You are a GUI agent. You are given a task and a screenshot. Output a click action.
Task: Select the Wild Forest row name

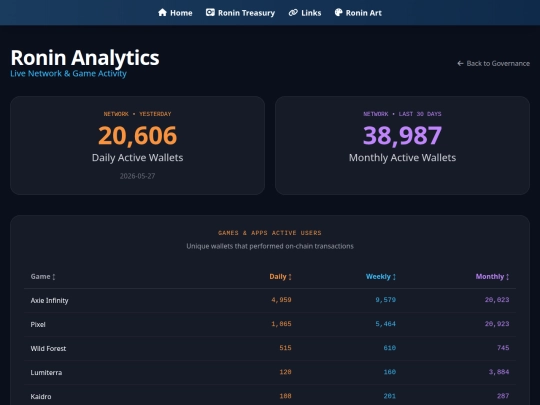pos(48,349)
